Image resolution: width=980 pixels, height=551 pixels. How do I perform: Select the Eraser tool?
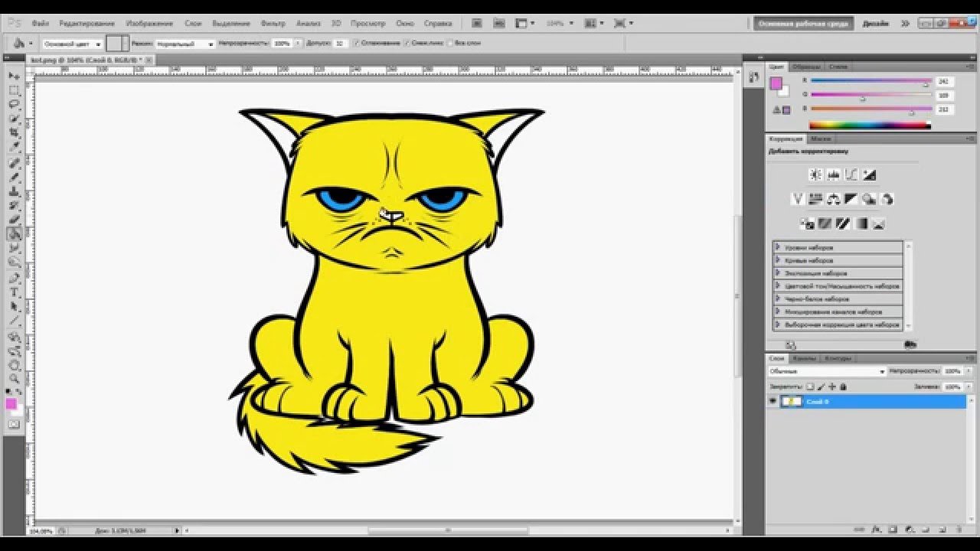(x=14, y=220)
